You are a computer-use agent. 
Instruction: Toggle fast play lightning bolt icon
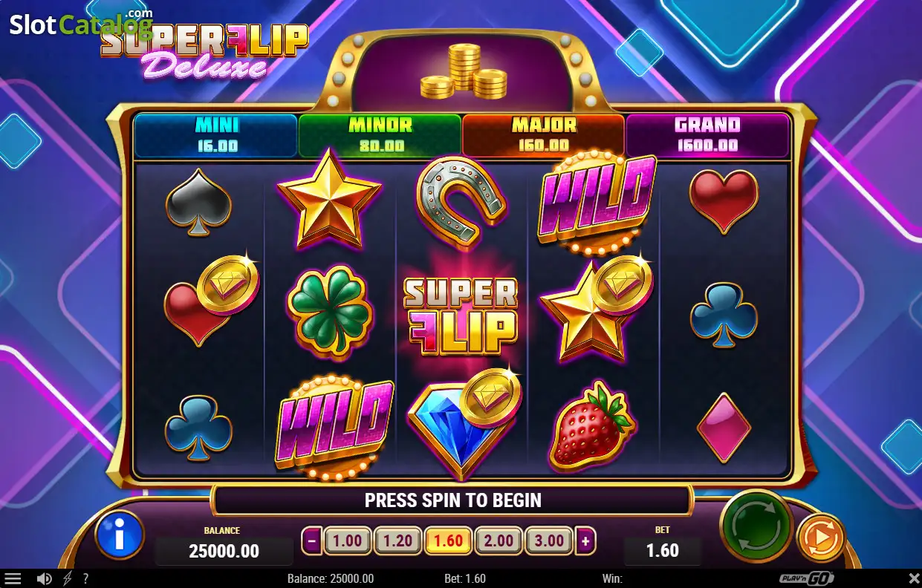pos(68,578)
